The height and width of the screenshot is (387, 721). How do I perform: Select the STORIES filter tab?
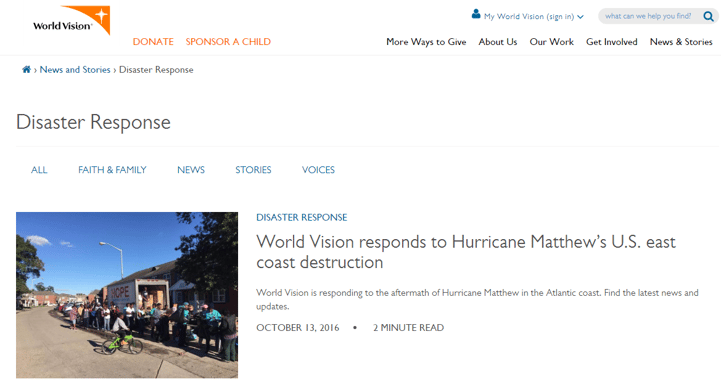coord(253,170)
